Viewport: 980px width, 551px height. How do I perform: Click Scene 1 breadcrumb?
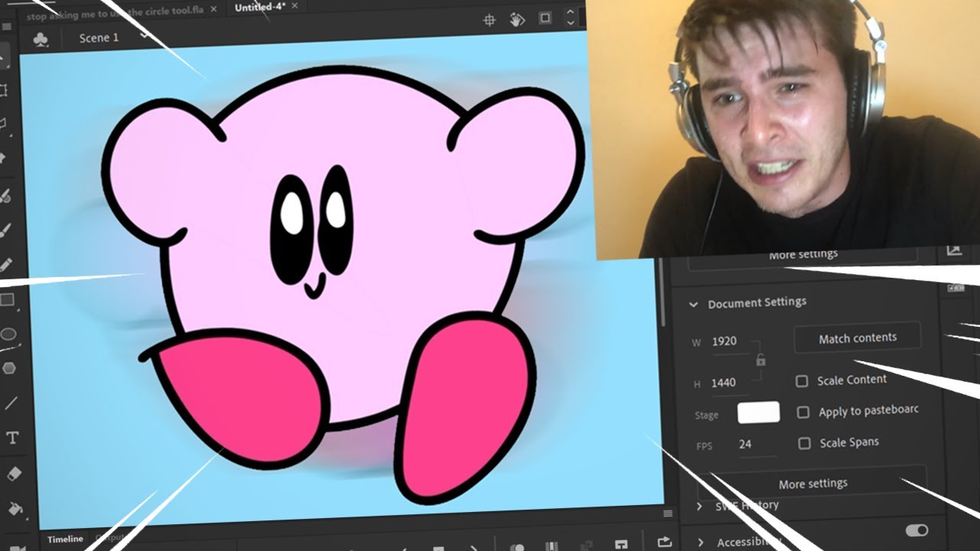(x=99, y=37)
